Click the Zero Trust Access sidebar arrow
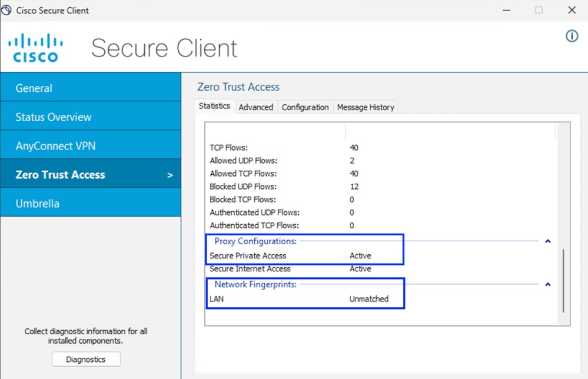 pyautogui.click(x=170, y=175)
